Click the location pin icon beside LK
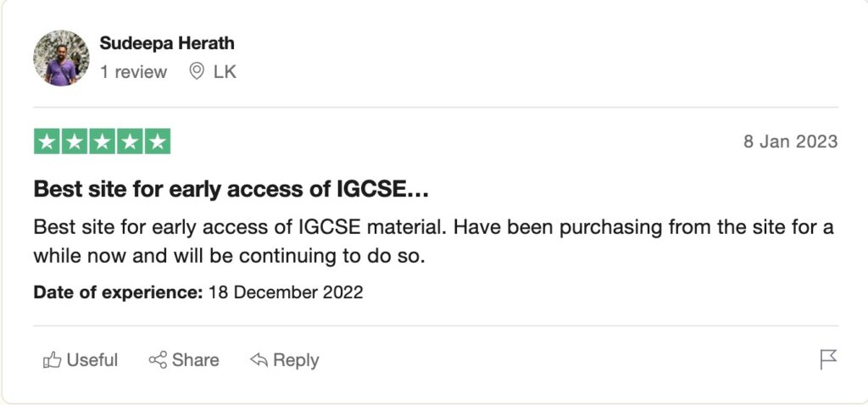The height and width of the screenshot is (405, 868). [197, 72]
